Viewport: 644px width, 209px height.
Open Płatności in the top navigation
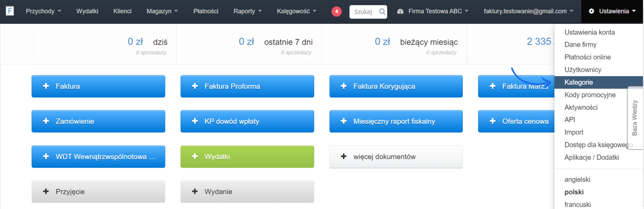click(x=206, y=11)
